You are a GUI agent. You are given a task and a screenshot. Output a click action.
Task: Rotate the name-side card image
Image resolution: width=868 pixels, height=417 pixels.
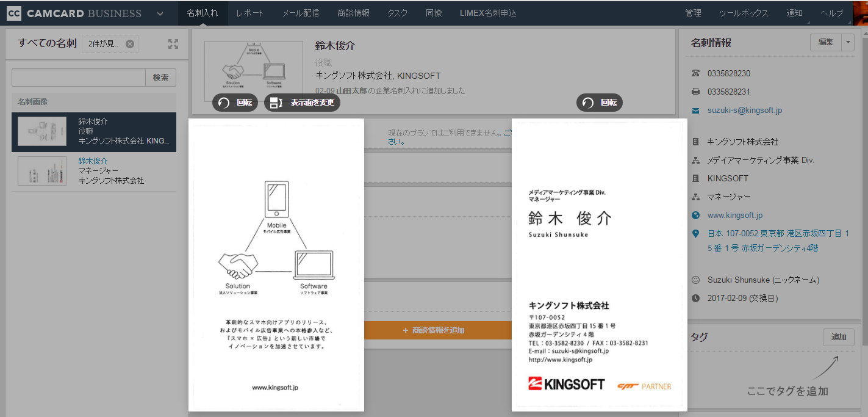pos(600,103)
